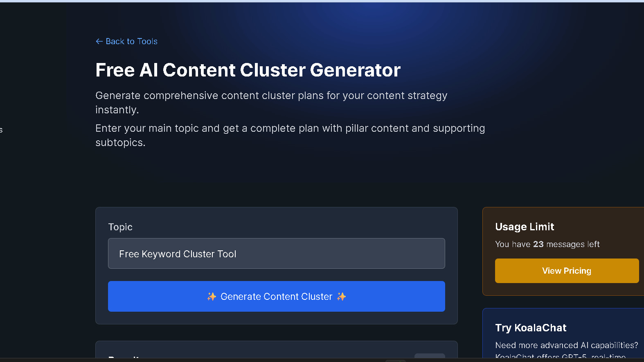Click the Free AI Content Cluster Generator title

coord(248,70)
